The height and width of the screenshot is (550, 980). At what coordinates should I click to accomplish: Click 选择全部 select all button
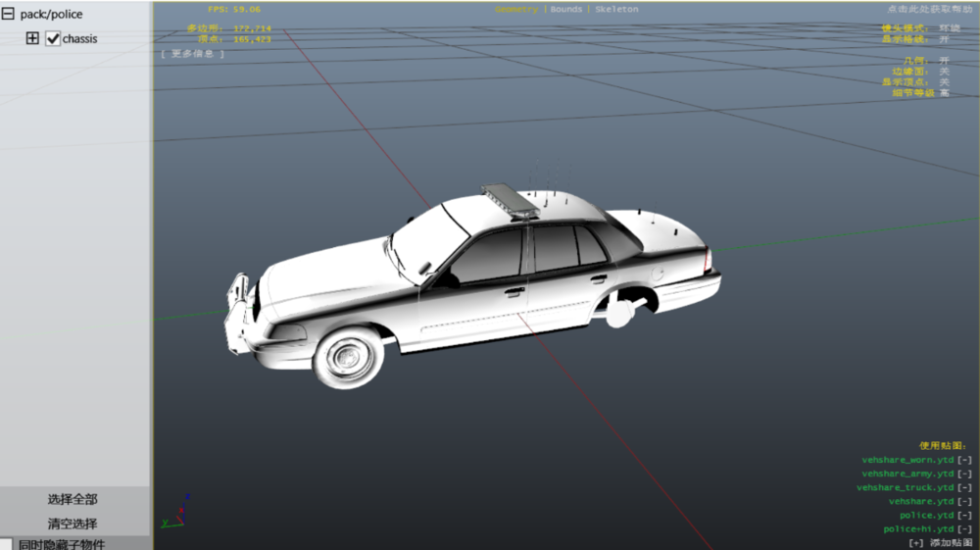point(73,499)
